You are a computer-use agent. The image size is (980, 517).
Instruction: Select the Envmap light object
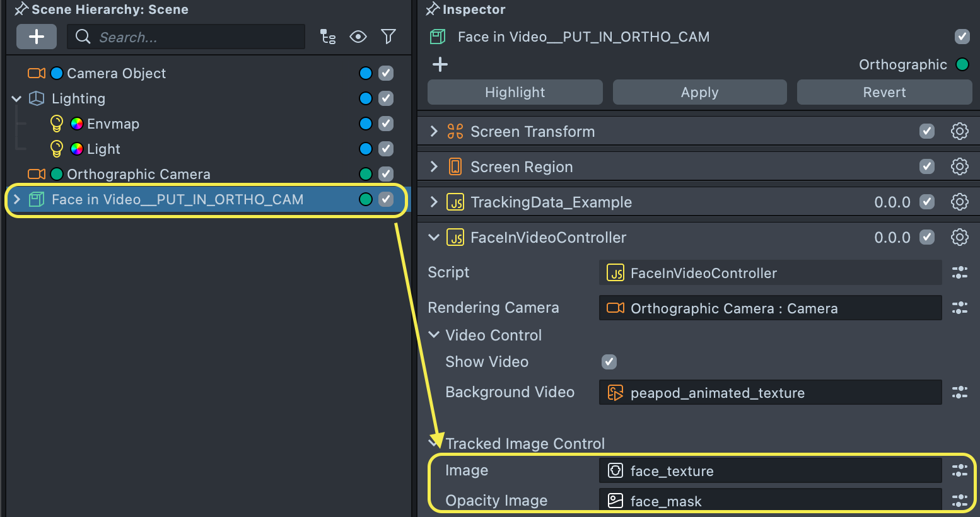click(113, 124)
